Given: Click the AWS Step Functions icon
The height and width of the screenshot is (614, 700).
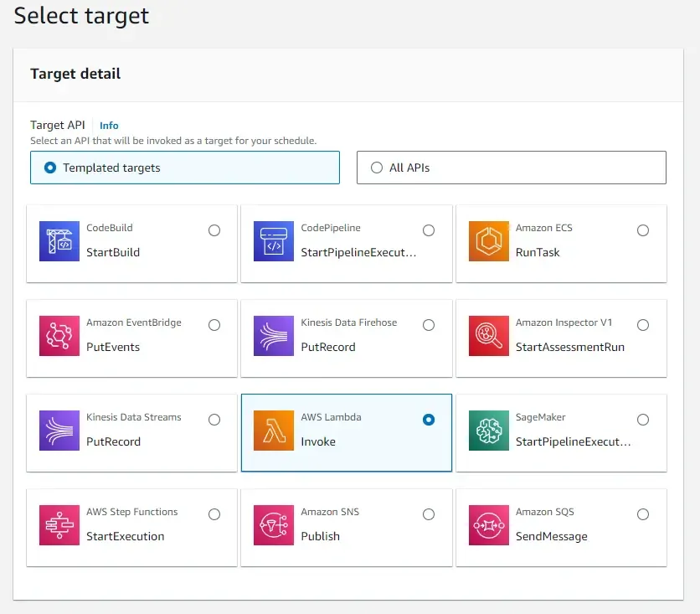Looking at the screenshot, I should [59, 524].
